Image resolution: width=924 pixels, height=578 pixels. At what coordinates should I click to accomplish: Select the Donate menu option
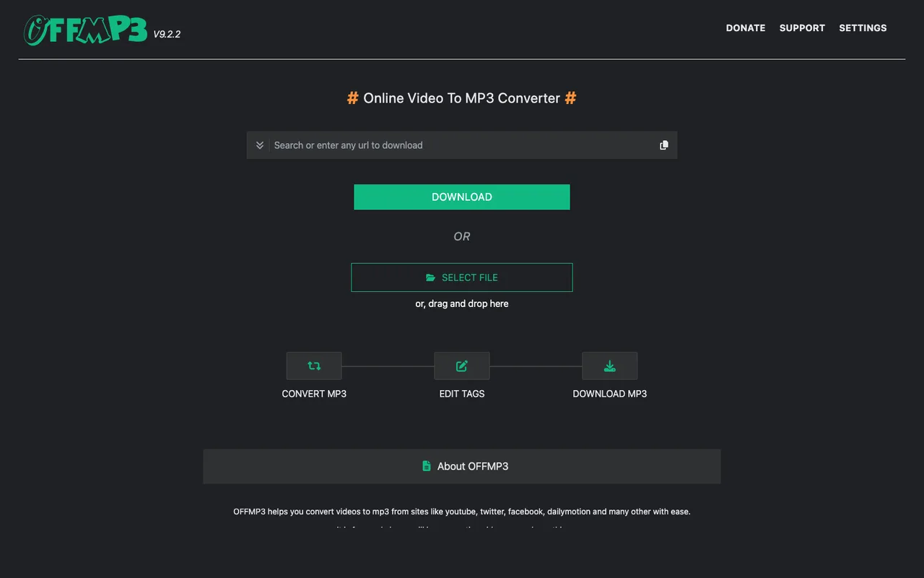click(746, 27)
